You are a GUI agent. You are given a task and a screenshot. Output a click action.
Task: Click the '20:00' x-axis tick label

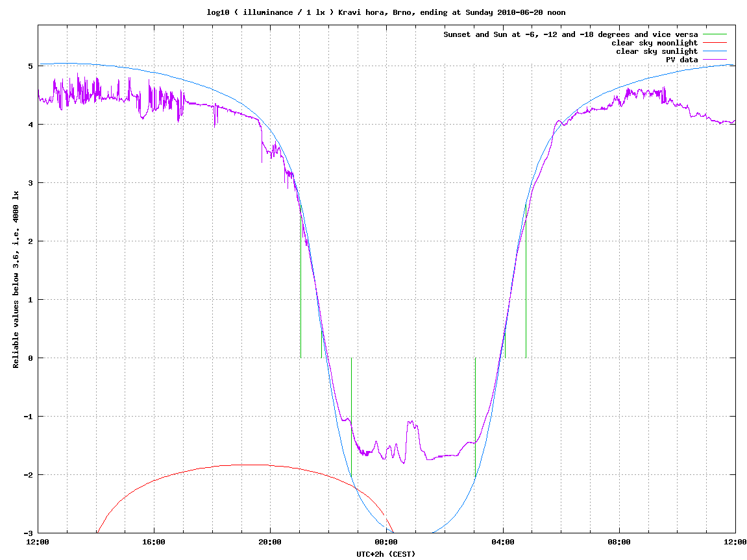click(x=270, y=542)
